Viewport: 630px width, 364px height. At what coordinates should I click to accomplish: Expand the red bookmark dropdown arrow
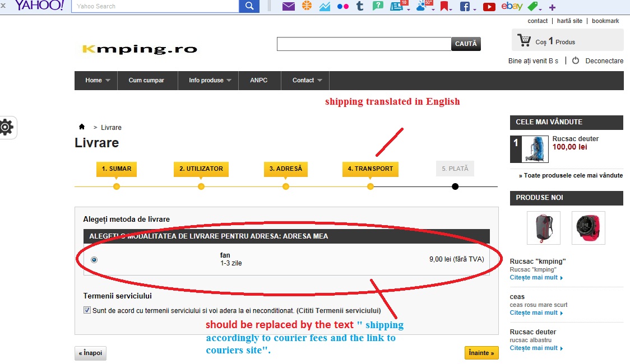tap(451, 9)
